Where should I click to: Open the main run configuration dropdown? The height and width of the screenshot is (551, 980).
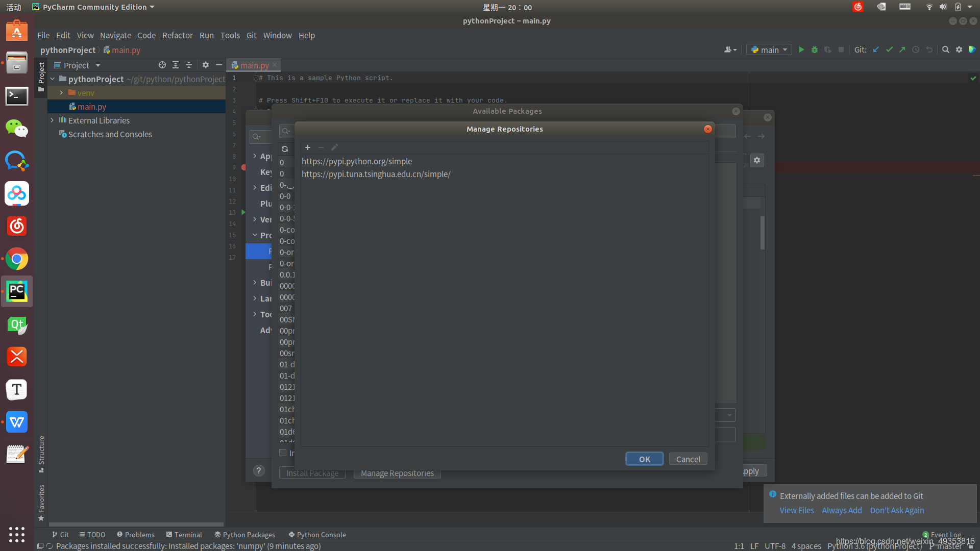[x=769, y=49]
